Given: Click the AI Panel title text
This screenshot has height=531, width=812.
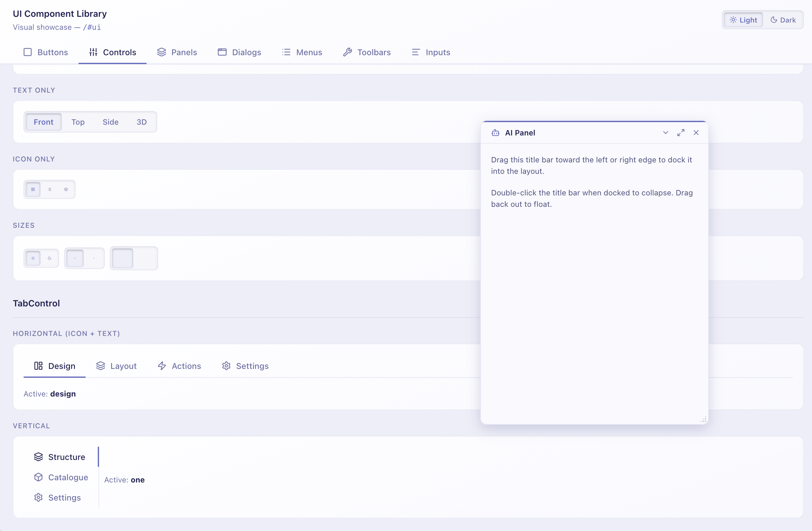Looking at the screenshot, I should click(520, 133).
